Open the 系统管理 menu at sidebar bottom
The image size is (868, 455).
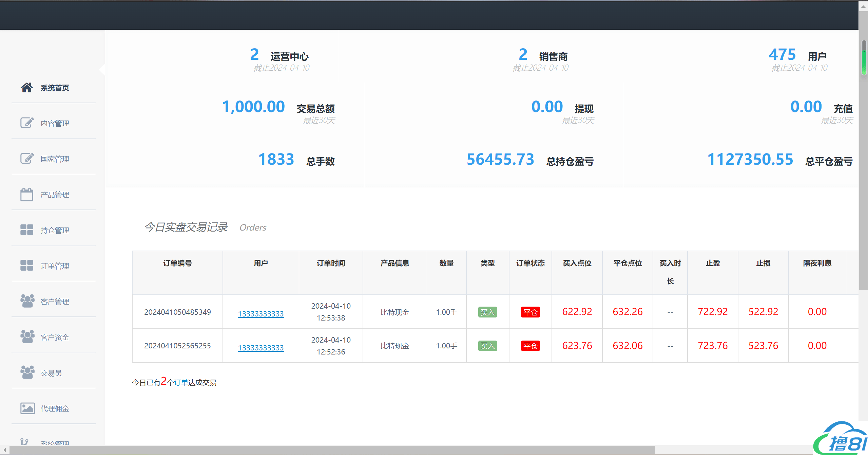tap(55, 442)
